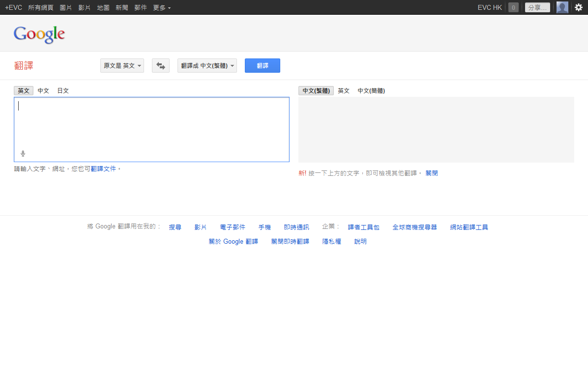Click the Google logo
588x365 pixels.
[x=39, y=34]
